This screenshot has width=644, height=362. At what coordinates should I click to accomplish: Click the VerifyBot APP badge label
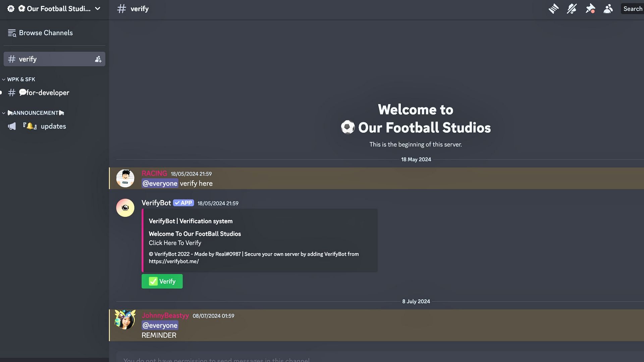click(183, 203)
